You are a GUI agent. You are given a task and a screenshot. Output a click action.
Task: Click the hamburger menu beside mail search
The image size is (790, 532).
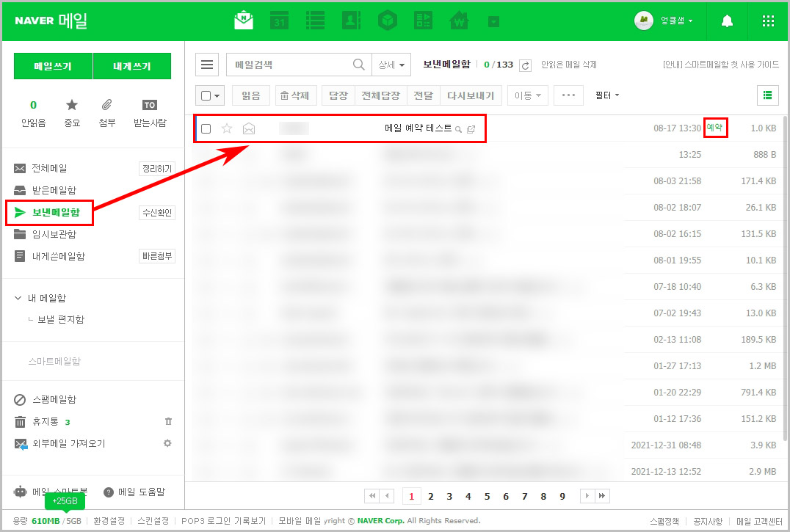[207, 65]
